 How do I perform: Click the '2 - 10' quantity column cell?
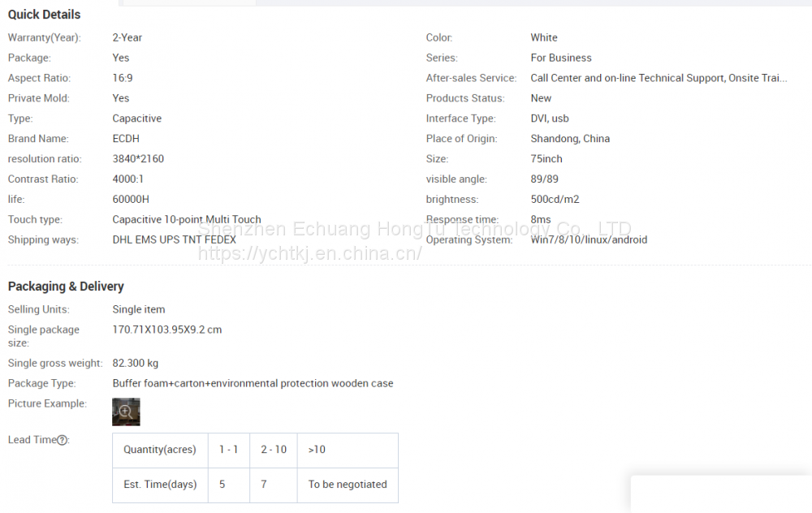coord(273,450)
